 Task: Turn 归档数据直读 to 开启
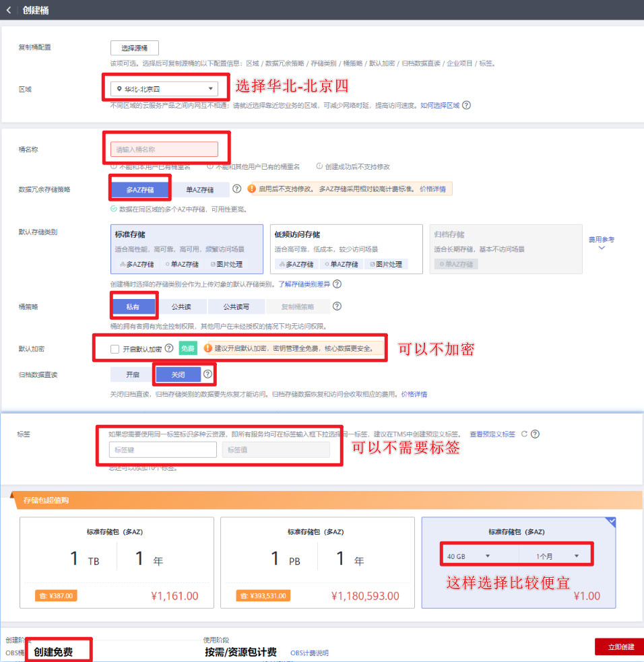[133, 374]
